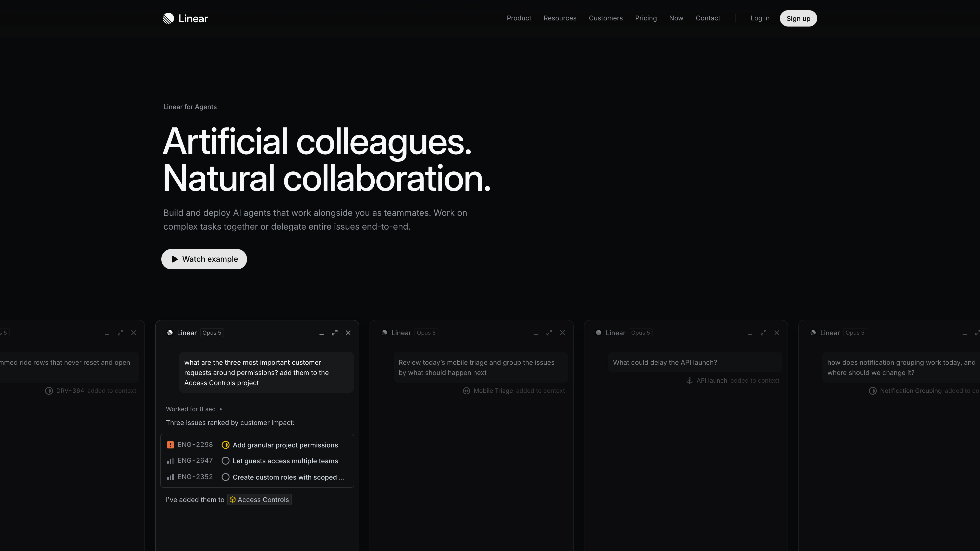Click ENG-2647 issue ID
This screenshot has height=551, width=980.
(195, 460)
